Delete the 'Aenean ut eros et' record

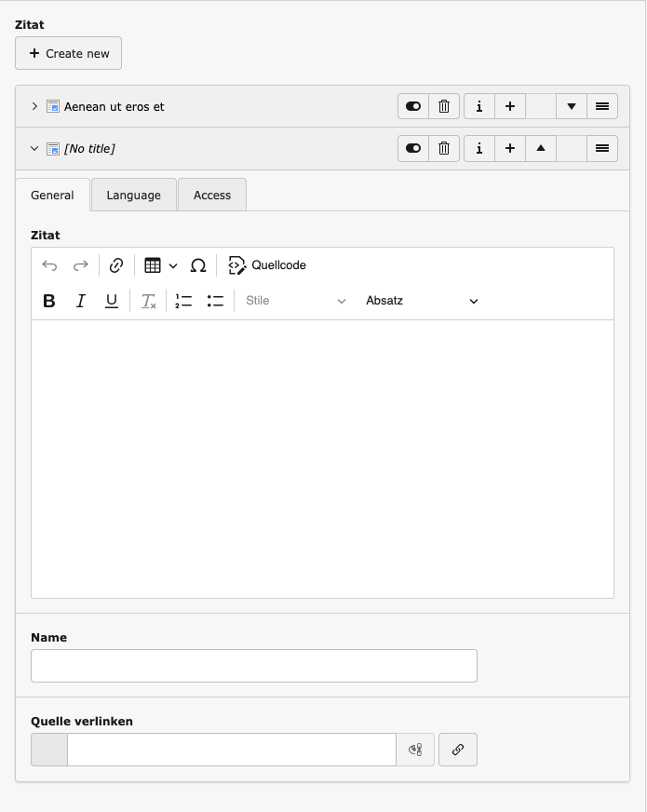[444, 106]
